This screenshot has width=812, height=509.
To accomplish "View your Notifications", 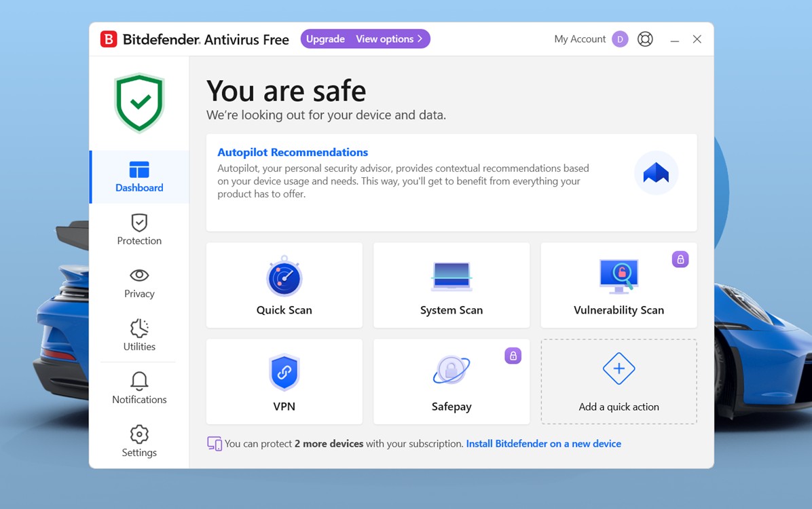I will click(x=139, y=389).
